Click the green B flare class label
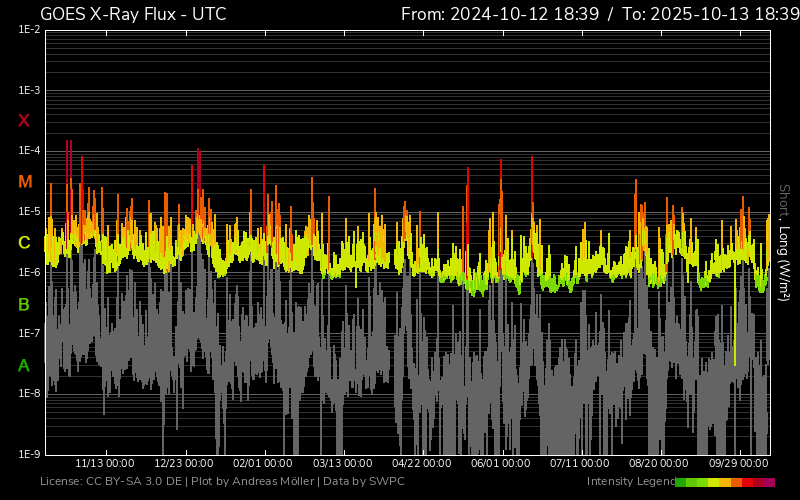The image size is (800, 500). [x=24, y=304]
